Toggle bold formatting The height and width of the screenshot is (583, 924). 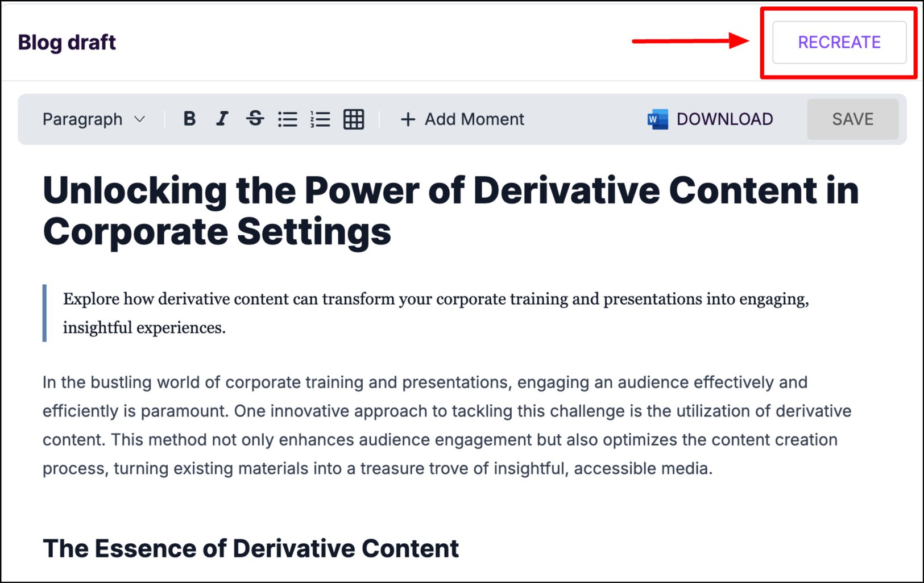coord(189,119)
